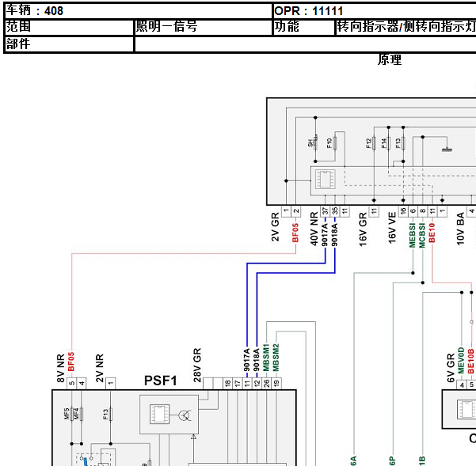The image size is (476, 466).
Task: Click the green MBSM1 wire label
Action: (266, 357)
